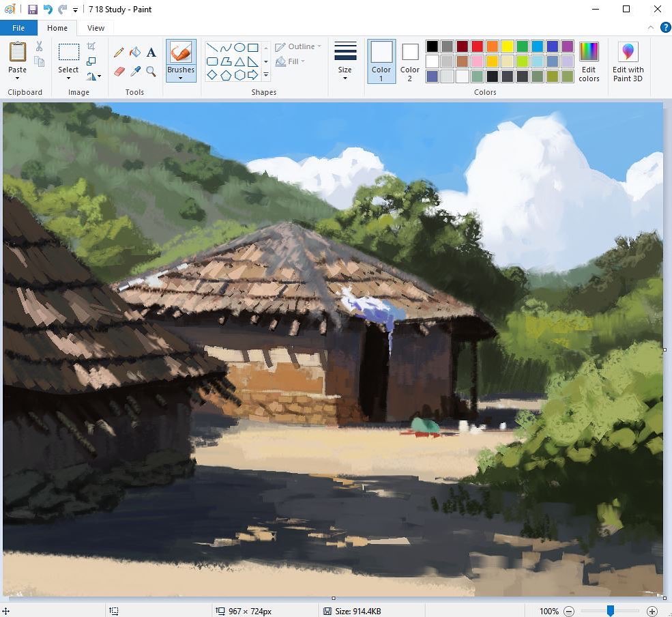This screenshot has width=672, height=617.
Task: Choose the Rounded rectangle shape
Action: [x=212, y=61]
